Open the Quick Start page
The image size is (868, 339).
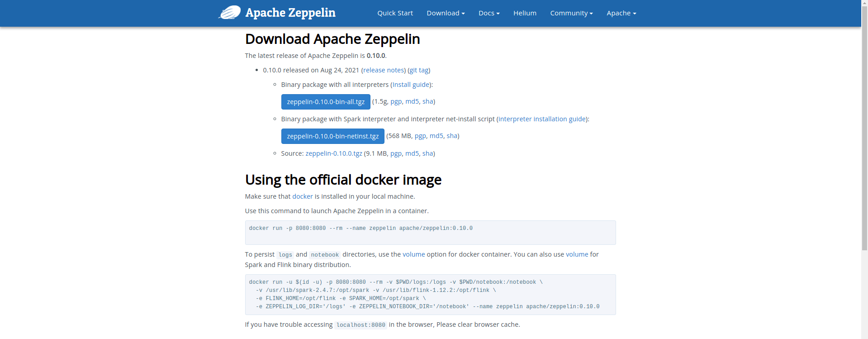(395, 13)
